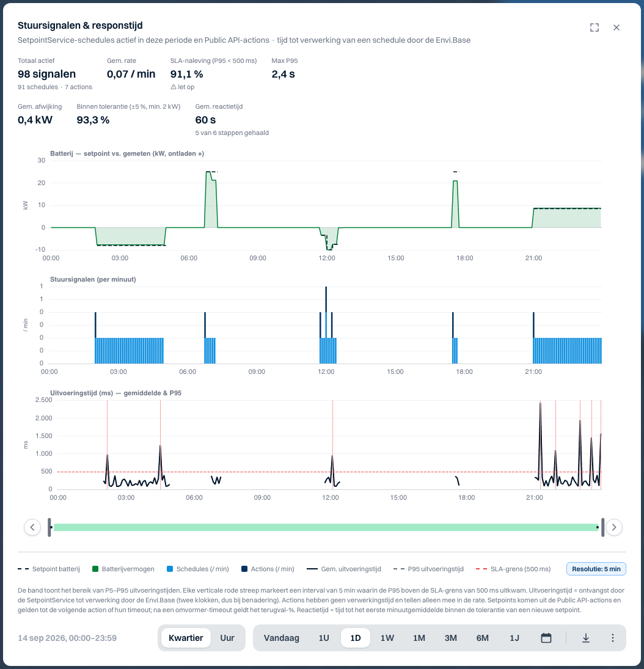Open the more options menu
Viewport: 644px width, 669px height.
tap(612, 638)
